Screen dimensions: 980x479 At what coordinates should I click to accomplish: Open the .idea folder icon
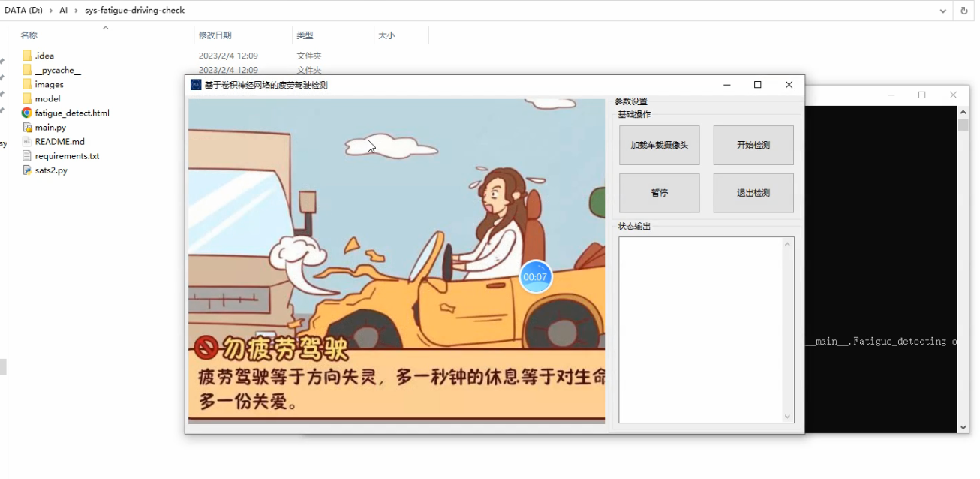[x=27, y=56]
